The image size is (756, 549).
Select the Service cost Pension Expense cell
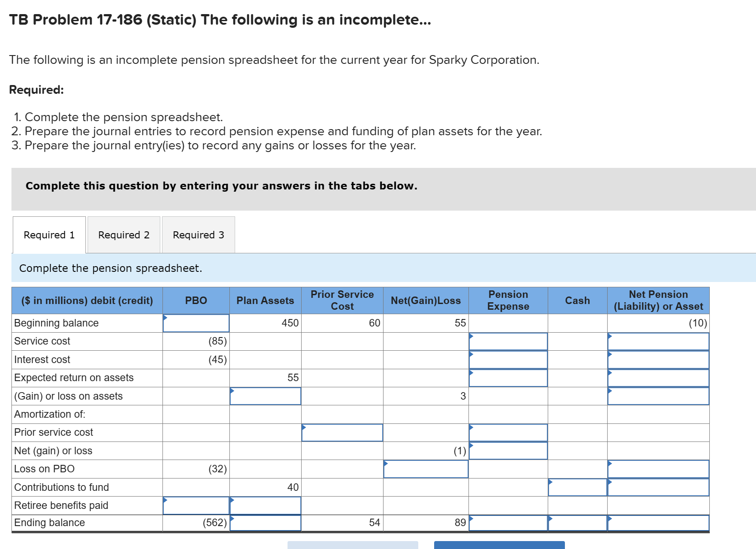pos(508,341)
